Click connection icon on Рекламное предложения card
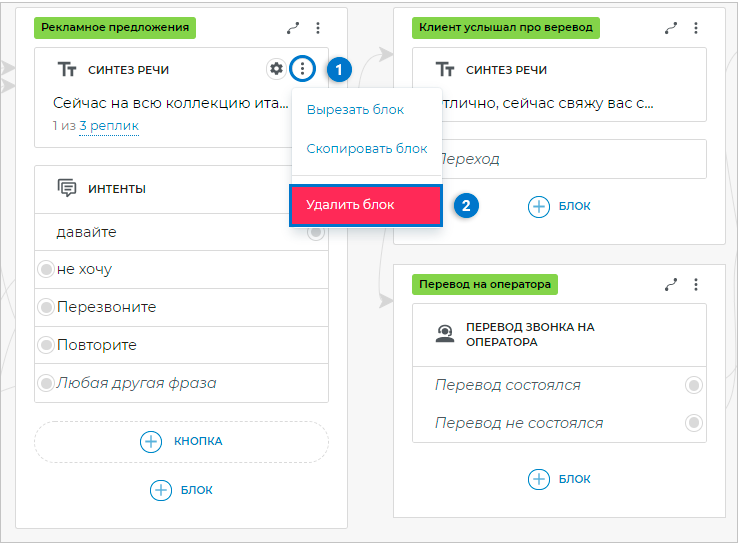738x543 pixels. pos(293,28)
